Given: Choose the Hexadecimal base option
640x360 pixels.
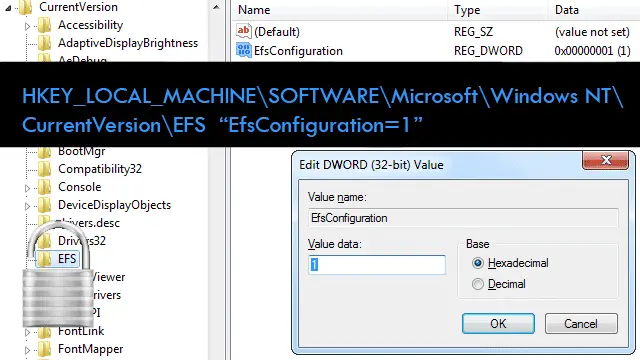Looking at the screenshot, I should coord(478,263).
